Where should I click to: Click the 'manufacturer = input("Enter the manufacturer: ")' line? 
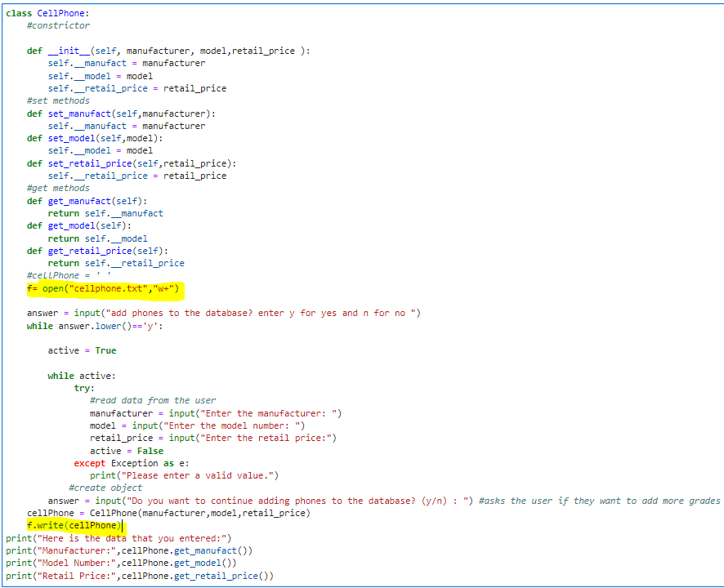[216, 413]
